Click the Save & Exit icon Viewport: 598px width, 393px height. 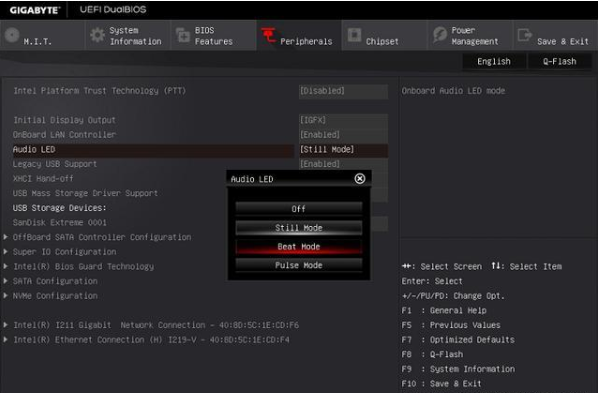(x=525, y=35)
